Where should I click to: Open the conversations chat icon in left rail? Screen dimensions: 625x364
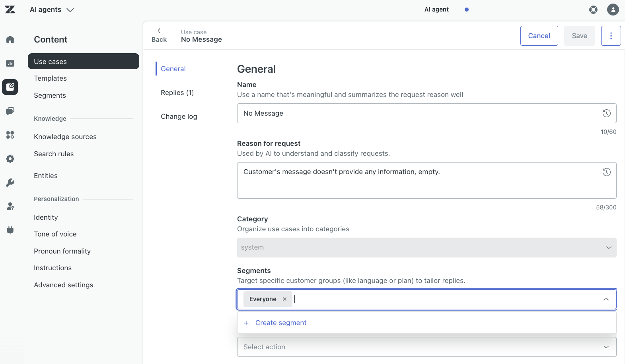[x=10, y=111]
